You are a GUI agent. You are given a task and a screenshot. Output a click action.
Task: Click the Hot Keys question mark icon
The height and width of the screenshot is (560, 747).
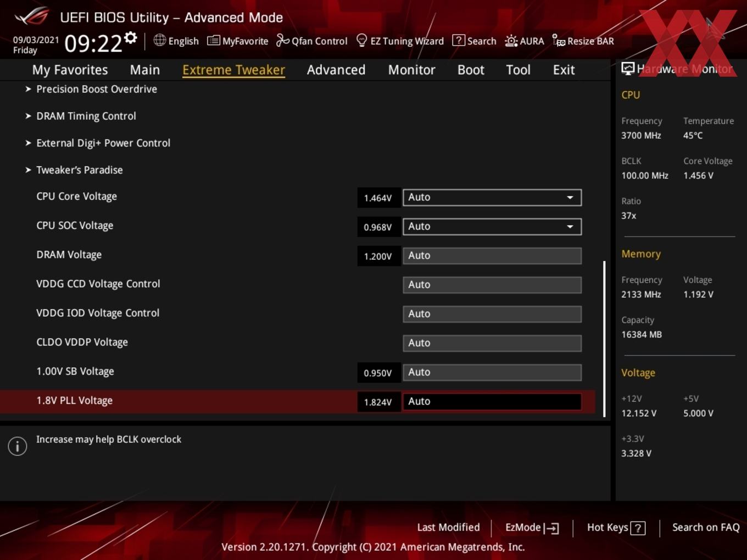pos(638,528)
